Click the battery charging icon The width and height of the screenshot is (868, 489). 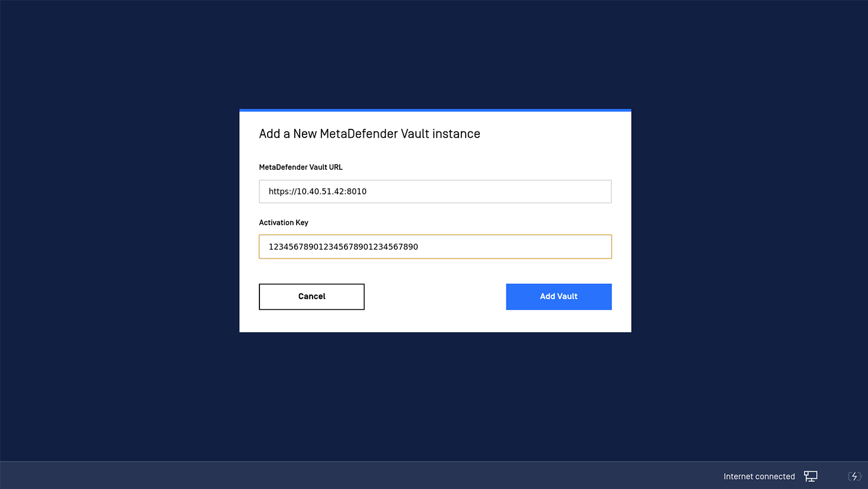coord(854,476)
